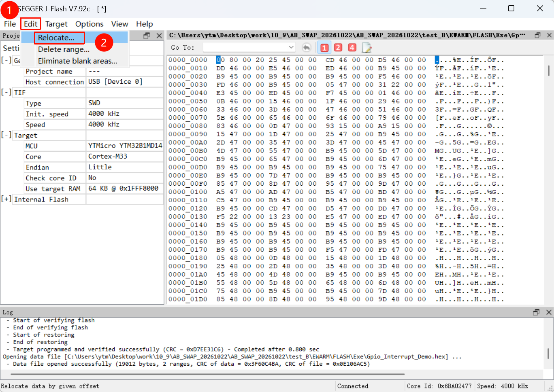
Task: Collapse the Target tree section
Action: (x=6, y=135)
